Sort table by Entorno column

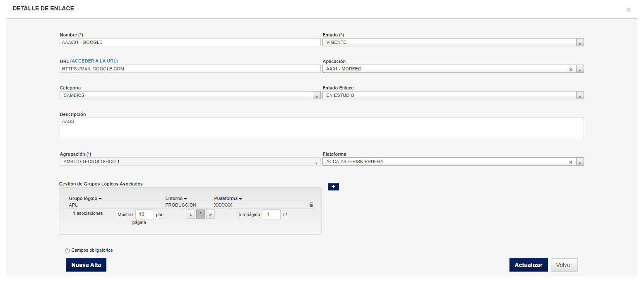click(176, 198)
